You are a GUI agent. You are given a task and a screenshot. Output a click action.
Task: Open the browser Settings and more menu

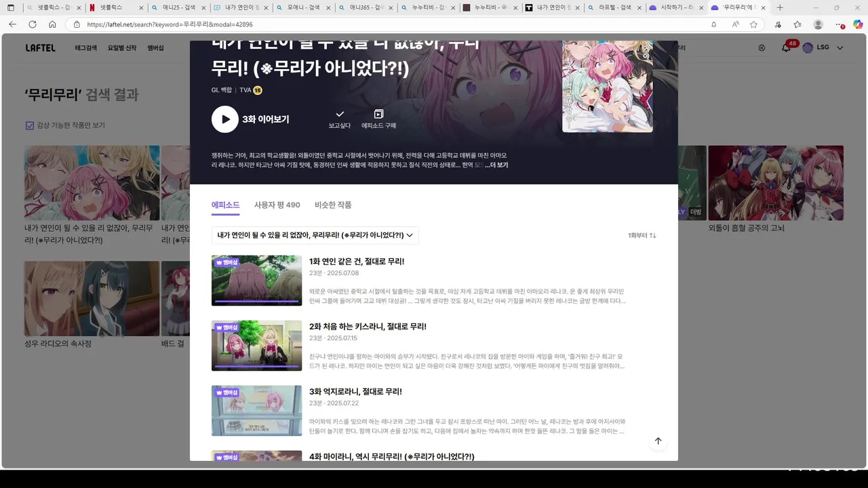840,24
